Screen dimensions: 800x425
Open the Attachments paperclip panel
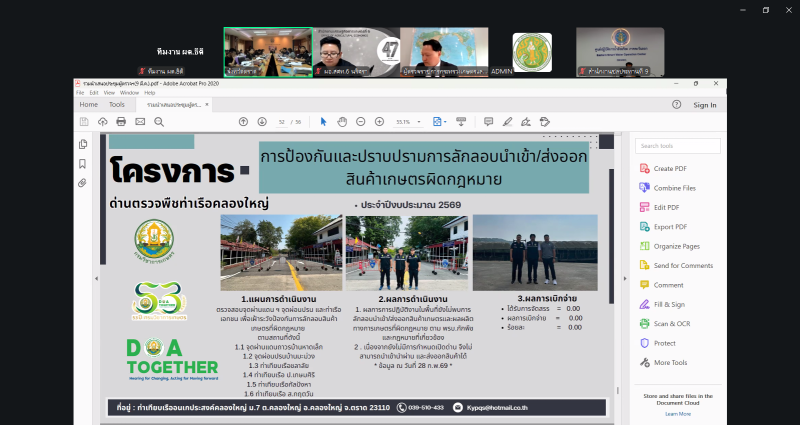coord(82,183)
